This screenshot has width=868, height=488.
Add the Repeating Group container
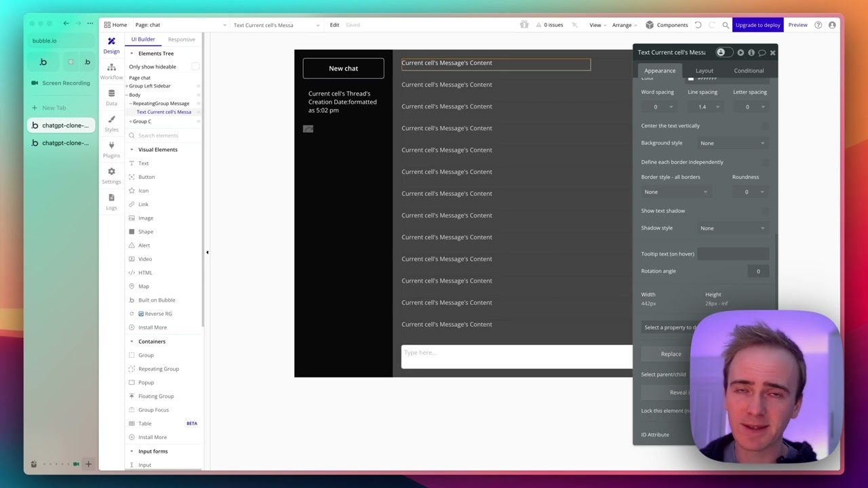click(158, 369)
